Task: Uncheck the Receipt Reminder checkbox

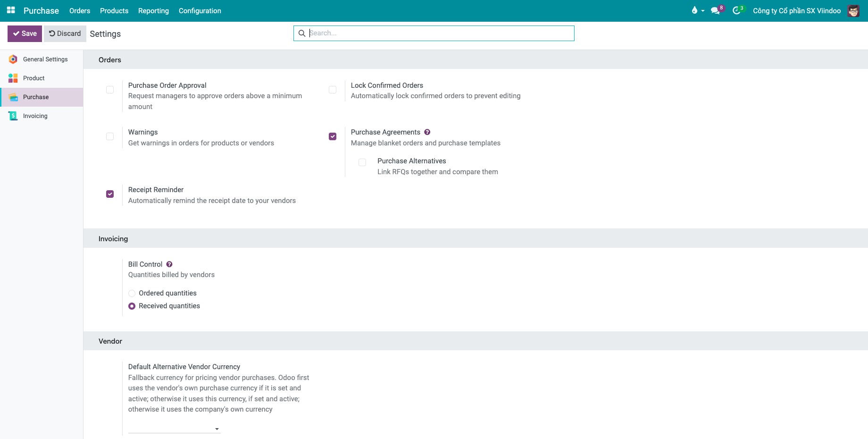Action: pyautogui.click(x=110, y=194)
